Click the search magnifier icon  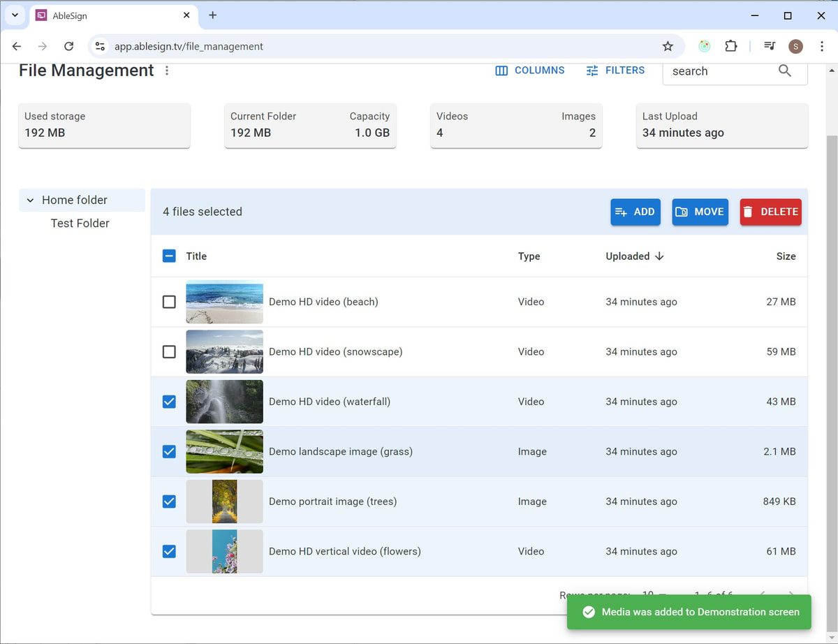784,70
